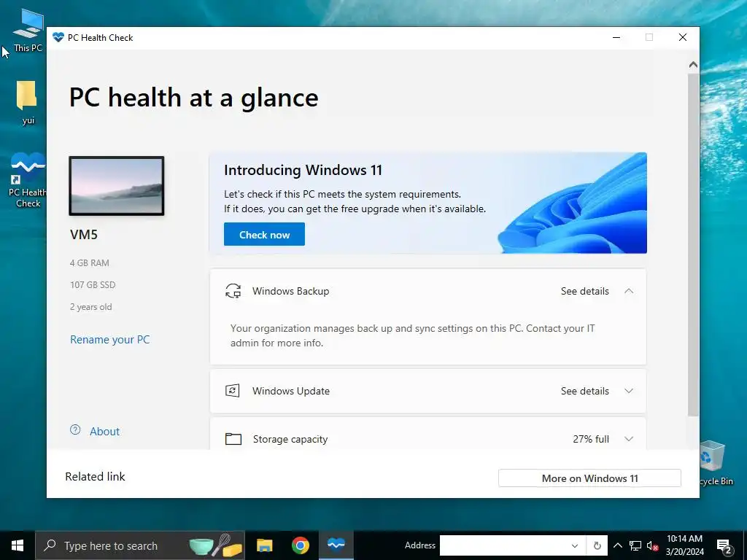Click PC Health Check taskbar button
Image resolution: width=747 pixels, height=560 pixels.
pos(336,545)
